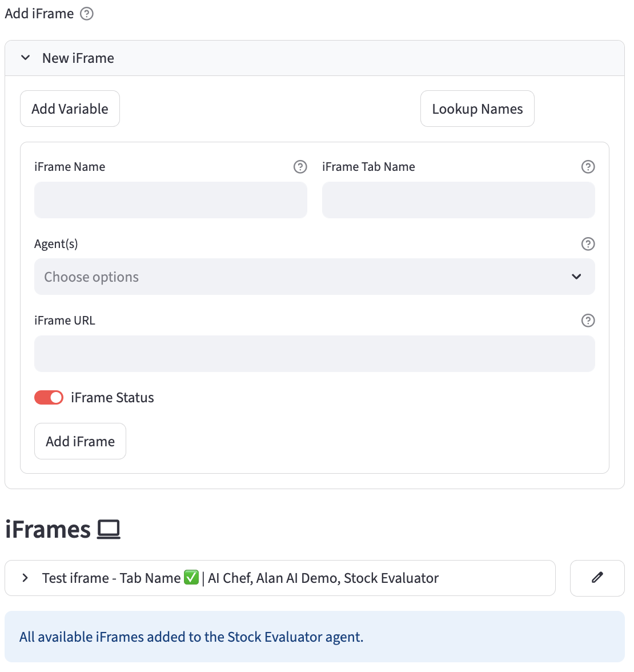Expand the Test iframe - Tab Name entry
The height and width of the screenshot is (672, 634).
(25, 578)
